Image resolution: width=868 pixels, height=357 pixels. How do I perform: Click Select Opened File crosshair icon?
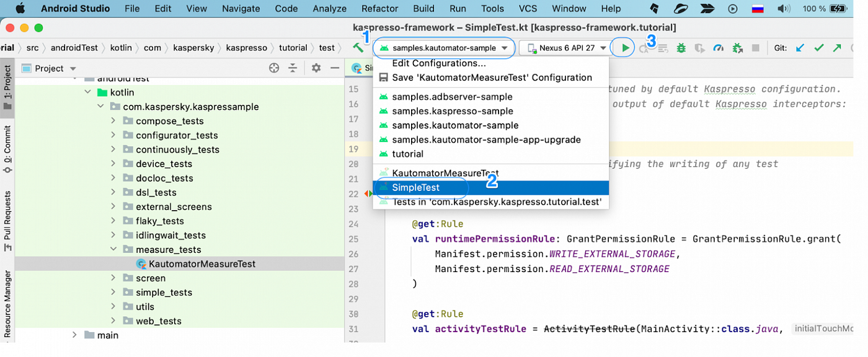pos(274,68)
